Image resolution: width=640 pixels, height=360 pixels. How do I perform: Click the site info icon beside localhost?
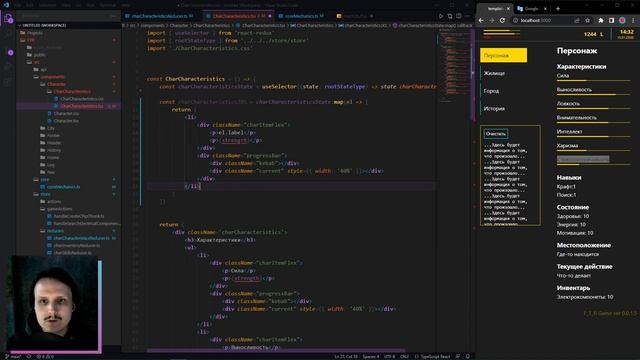tap(516, 20)
